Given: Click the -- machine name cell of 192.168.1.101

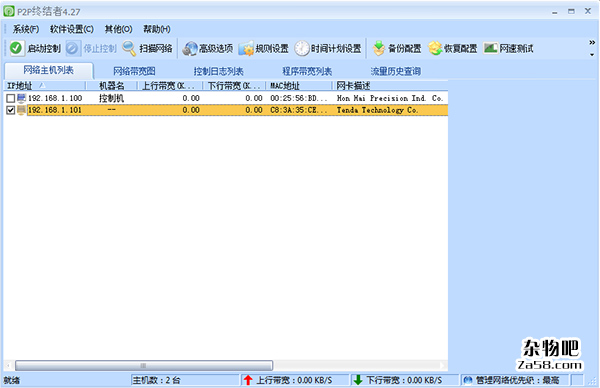Looking at the screenshot, I should [111, 110].
